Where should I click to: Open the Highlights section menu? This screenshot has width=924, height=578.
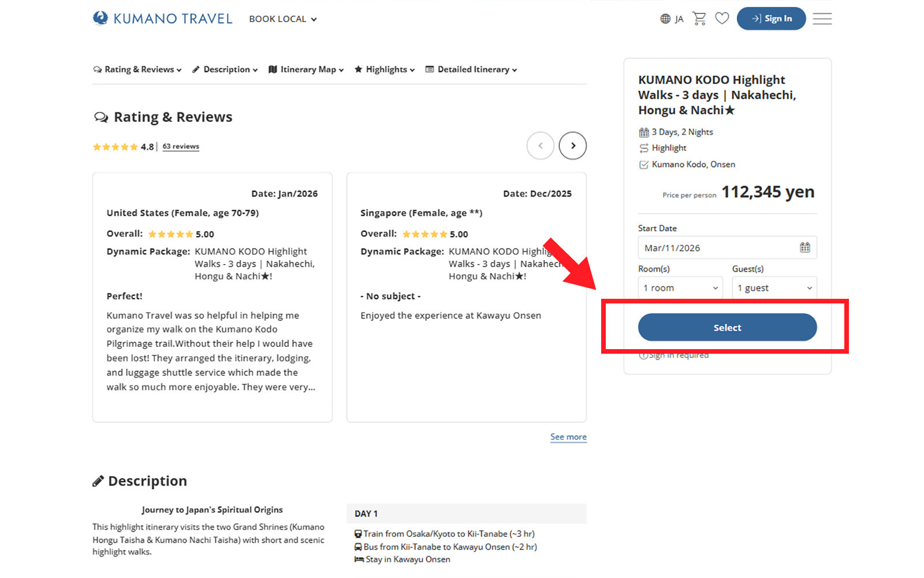(385, 69)
